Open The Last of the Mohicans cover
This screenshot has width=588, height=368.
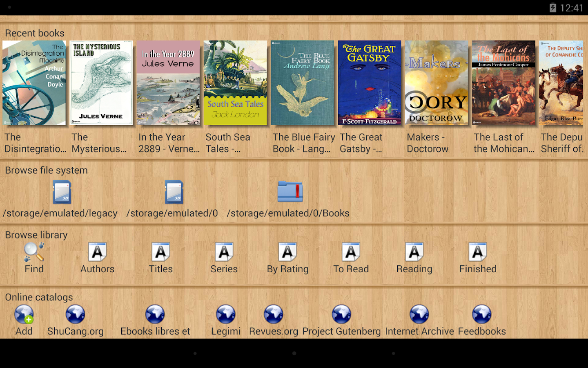pos(503,83)
